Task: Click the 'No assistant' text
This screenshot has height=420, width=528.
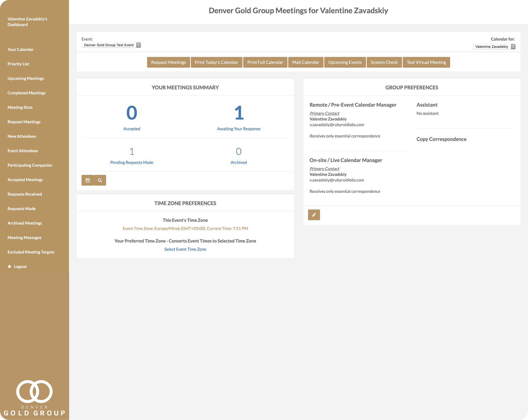Action: (x=428, y=113)
